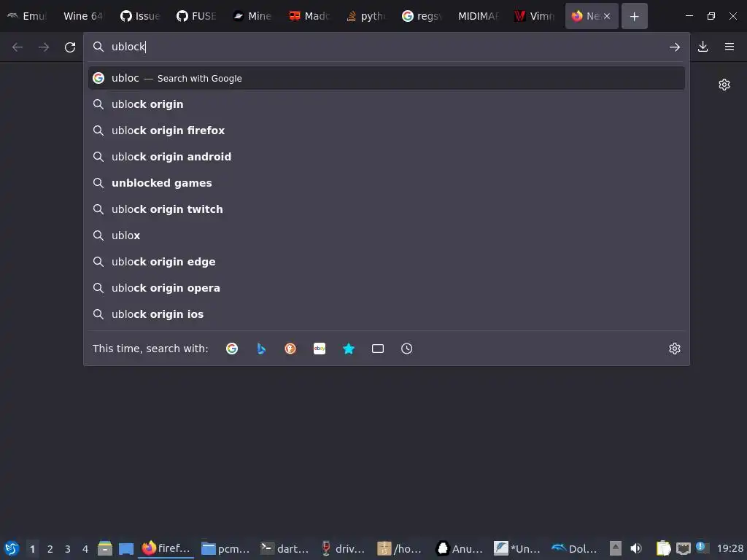Search this time with Google icon

coord(232,349)
